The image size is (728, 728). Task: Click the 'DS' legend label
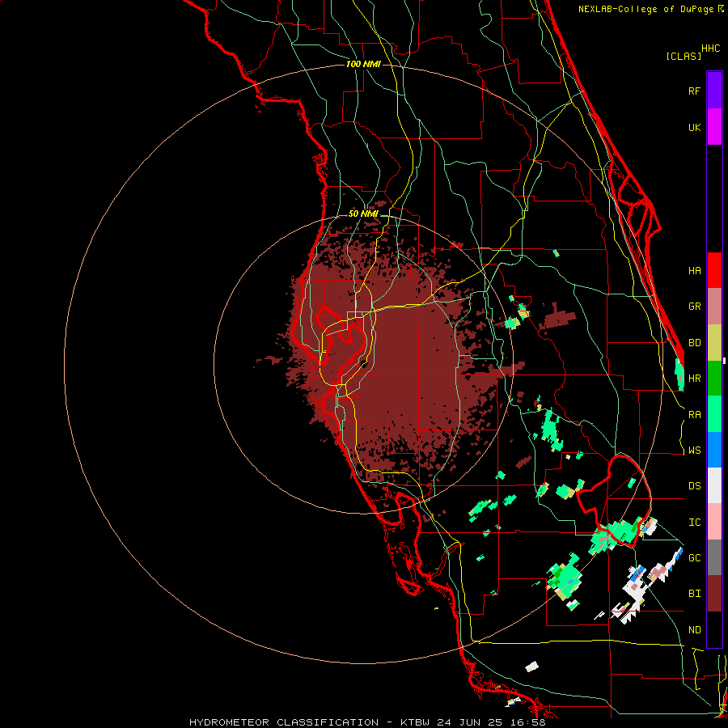[x=694, y=486]
